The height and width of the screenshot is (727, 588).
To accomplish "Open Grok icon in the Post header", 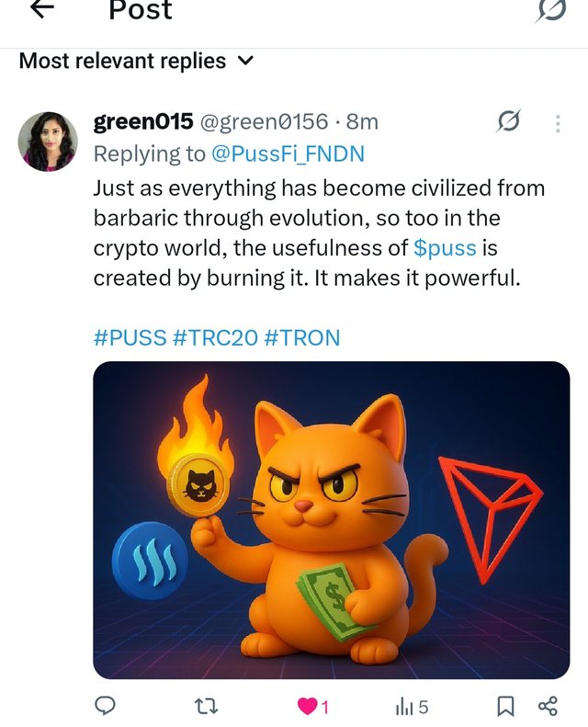I will coord(550,9).
